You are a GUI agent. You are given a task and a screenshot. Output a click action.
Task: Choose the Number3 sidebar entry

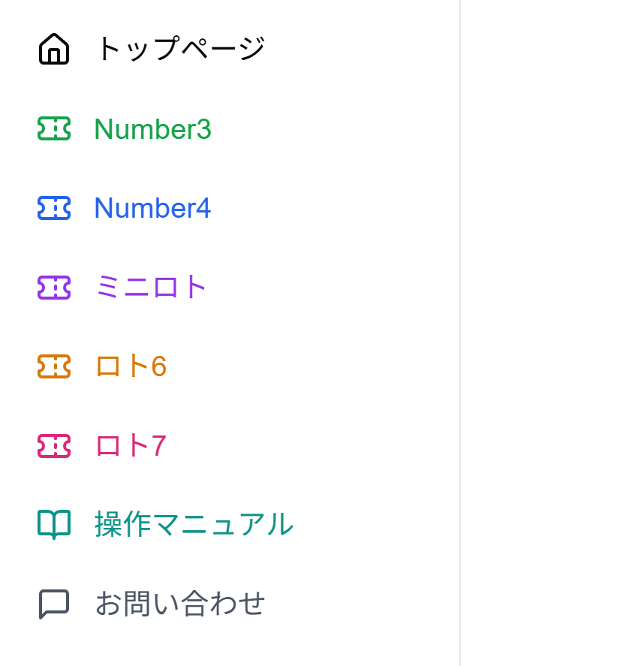152,129
